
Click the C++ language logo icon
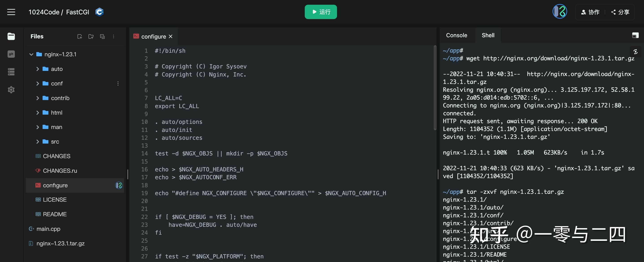click(99, 12)
